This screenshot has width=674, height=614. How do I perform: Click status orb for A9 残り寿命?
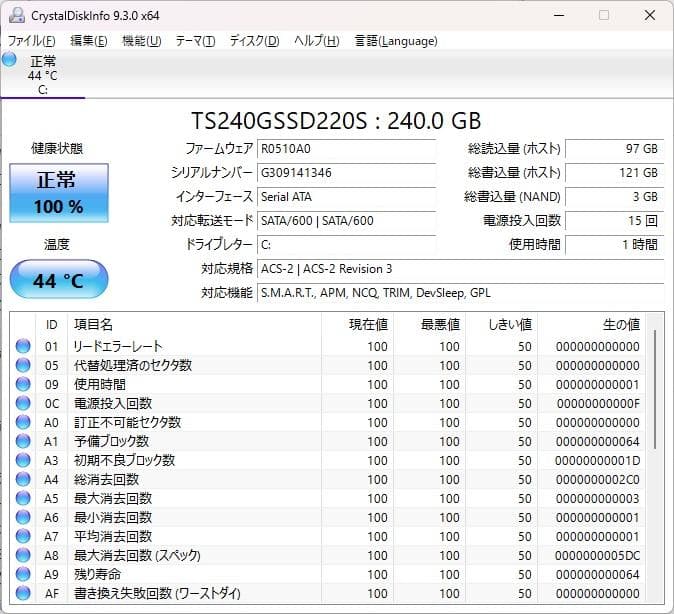point(23,574)
